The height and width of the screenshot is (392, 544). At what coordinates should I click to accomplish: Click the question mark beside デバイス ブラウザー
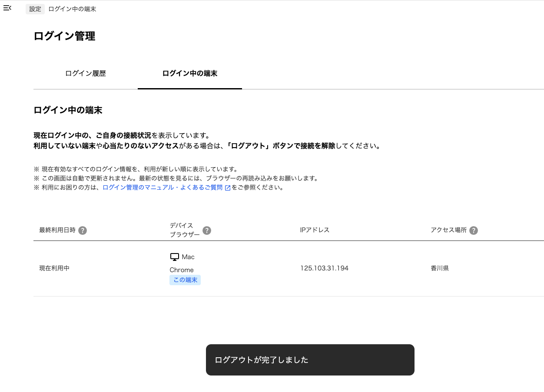click(207, 231)
